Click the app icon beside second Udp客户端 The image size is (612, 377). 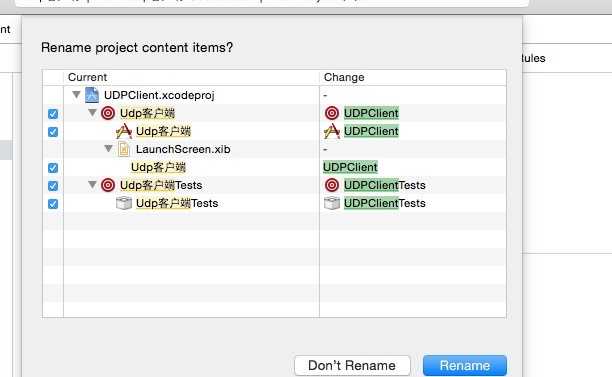(x=124, y=131)
